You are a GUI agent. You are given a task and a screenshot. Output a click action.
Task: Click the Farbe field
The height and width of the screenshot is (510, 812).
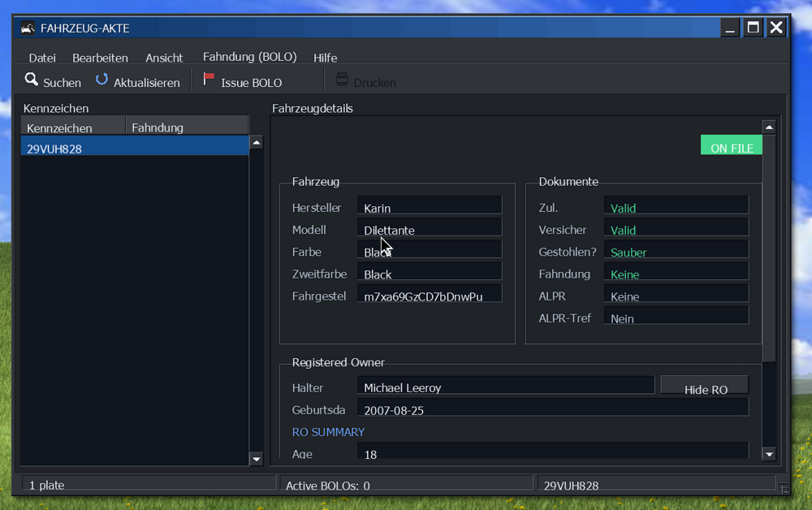[430, 251]
